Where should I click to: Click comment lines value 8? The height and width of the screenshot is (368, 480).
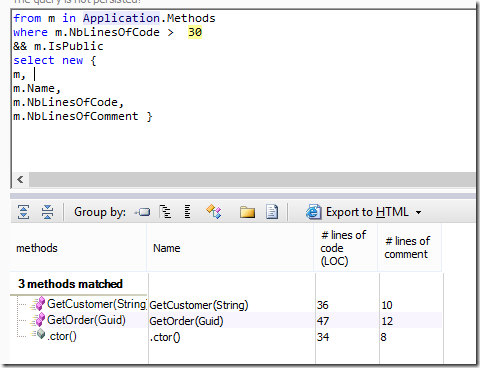pyautogui.click(x=384, y=337)
